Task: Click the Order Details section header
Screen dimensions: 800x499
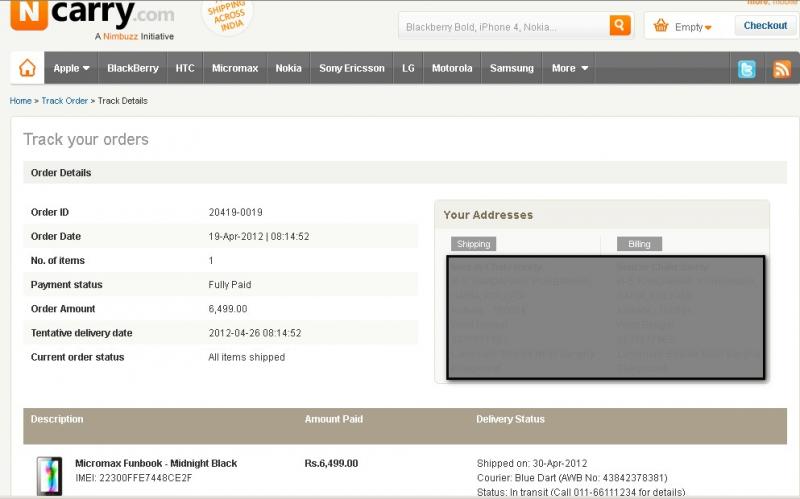Action: (61, 172)
